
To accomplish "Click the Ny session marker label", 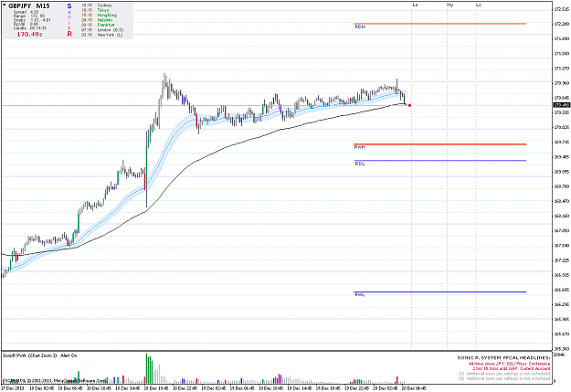I will point(450,5).
